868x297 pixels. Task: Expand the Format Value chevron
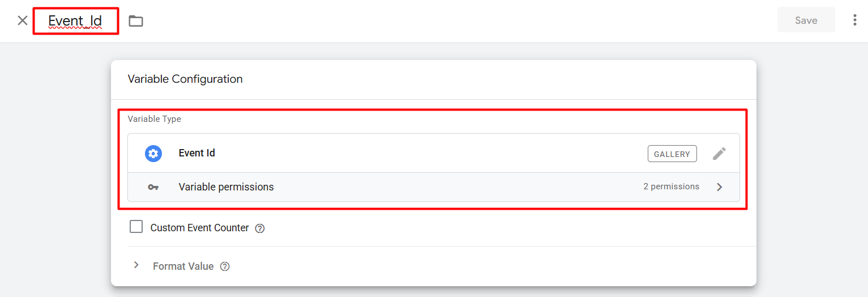[136, 265]
